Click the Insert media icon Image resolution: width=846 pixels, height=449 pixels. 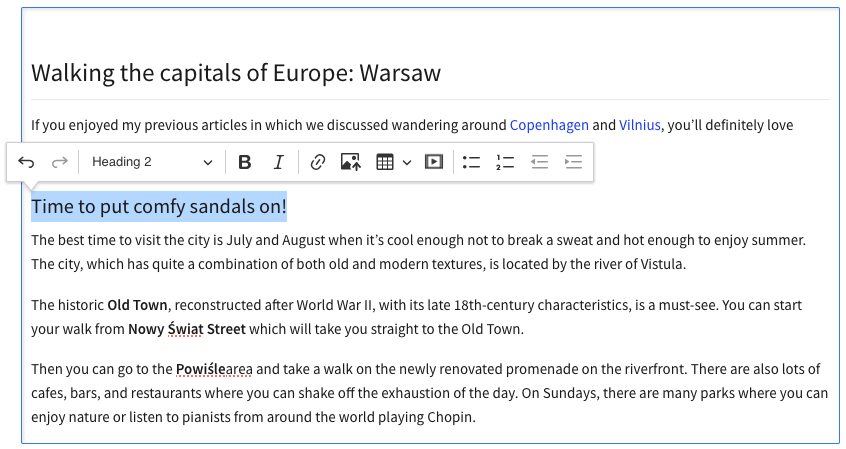(434, 162)
